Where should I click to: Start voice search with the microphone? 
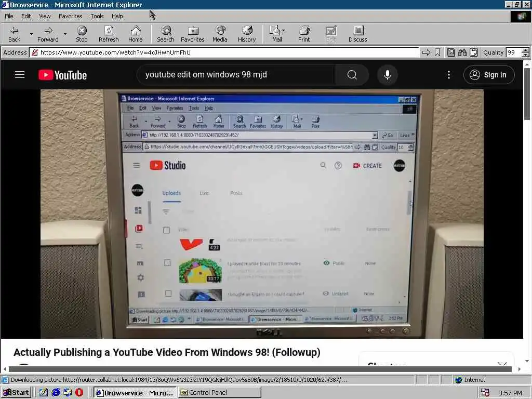click(388, 75)
